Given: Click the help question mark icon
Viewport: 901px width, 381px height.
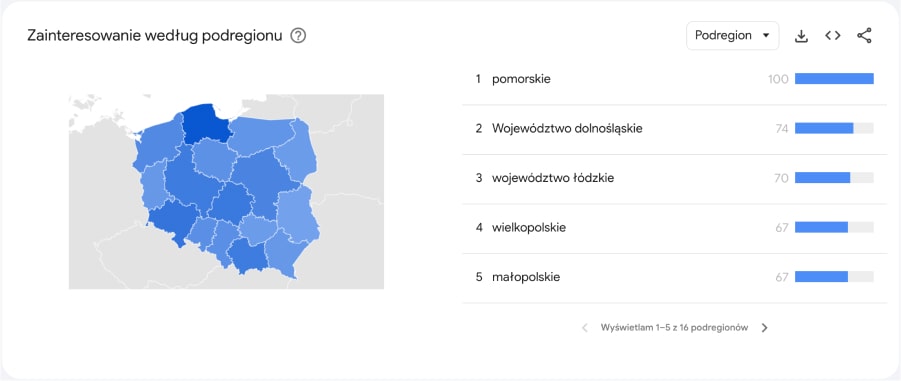Looking at the screenshot, I should [x=298, y=36].
